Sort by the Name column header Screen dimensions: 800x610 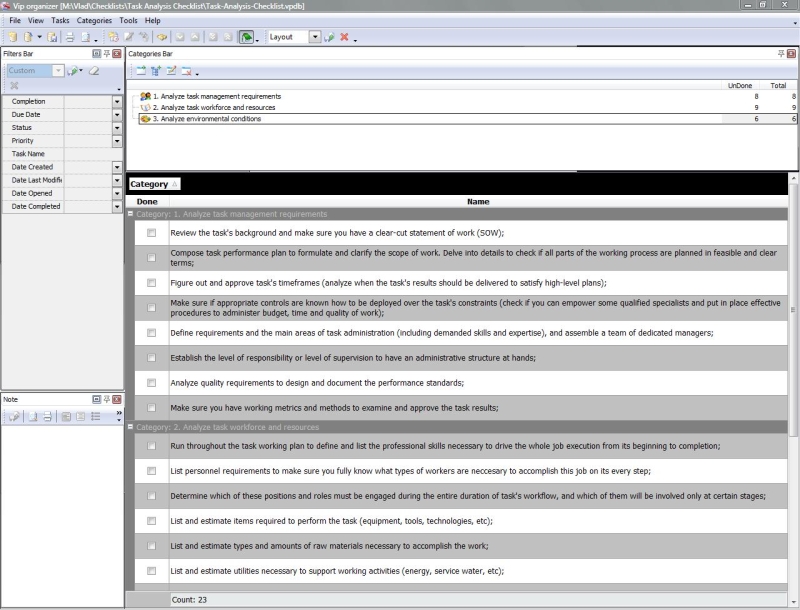click(x=478, y=202)
